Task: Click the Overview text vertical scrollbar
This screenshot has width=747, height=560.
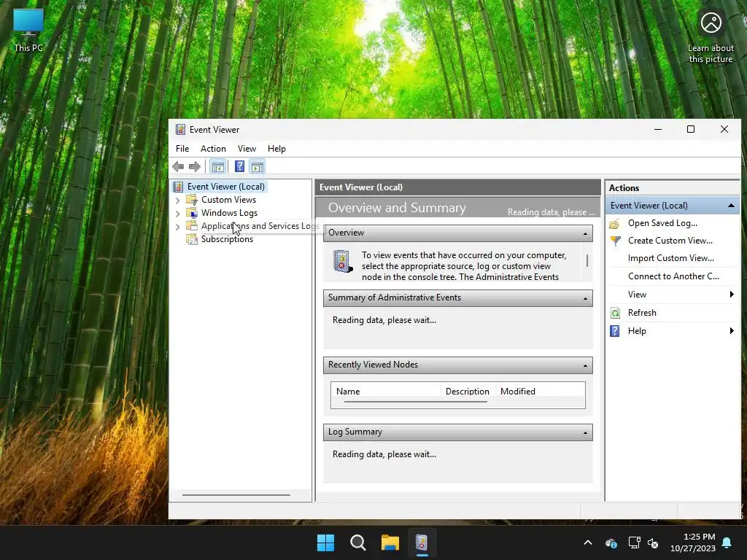Action: tap(587, 260)
